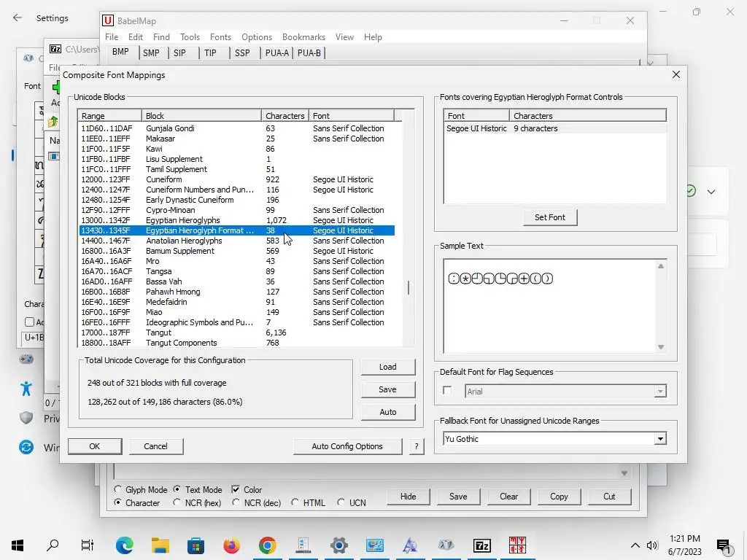The height and width of the screenshot is (560, 747).
Task: Open Fallback Font Yu Gothic dropdown
Action: point(659,438)
